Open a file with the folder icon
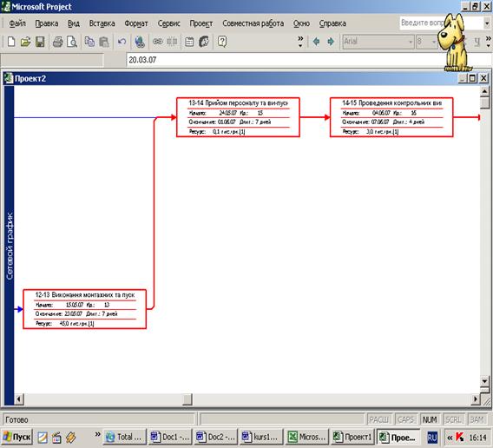The height and width of the screenshot is (448, 493). [x=25, y=42]
